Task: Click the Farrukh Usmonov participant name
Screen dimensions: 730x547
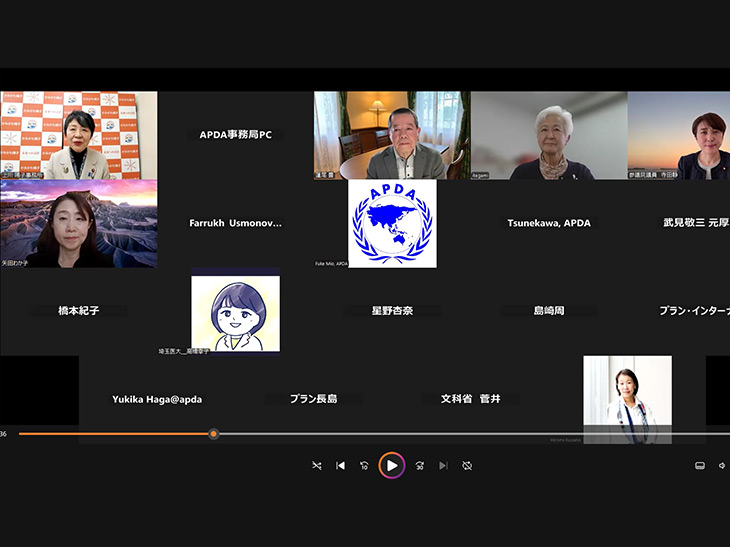Action: click(235, 223)
